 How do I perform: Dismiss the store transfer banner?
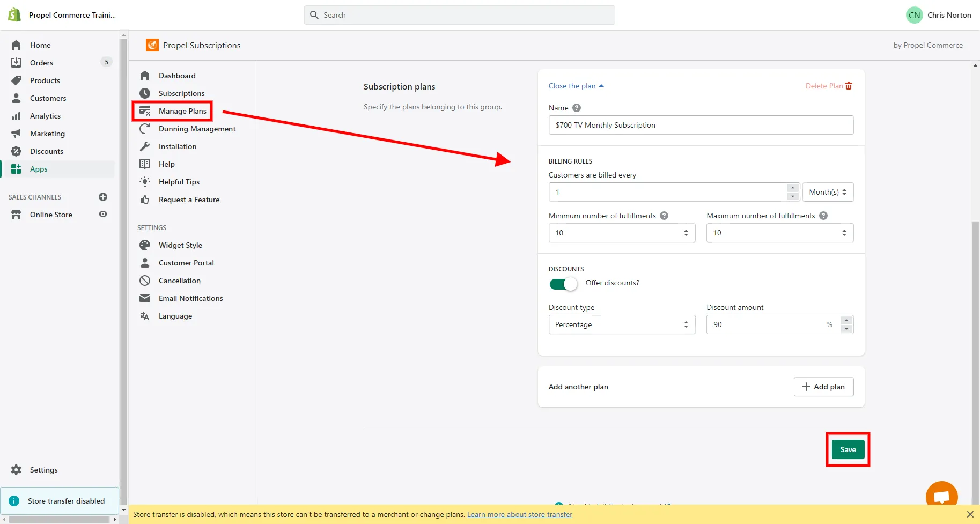click(x=970, y=514)
